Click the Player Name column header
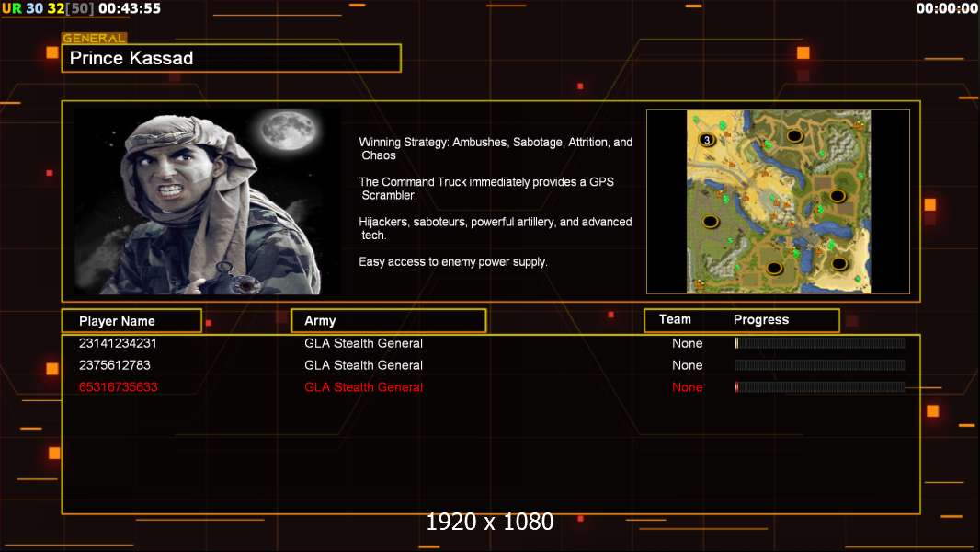 [131, 321]
